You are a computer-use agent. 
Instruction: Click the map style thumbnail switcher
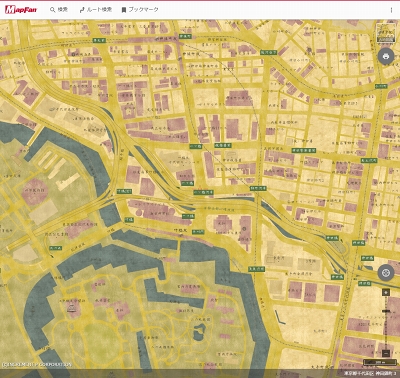pos(386,33)
